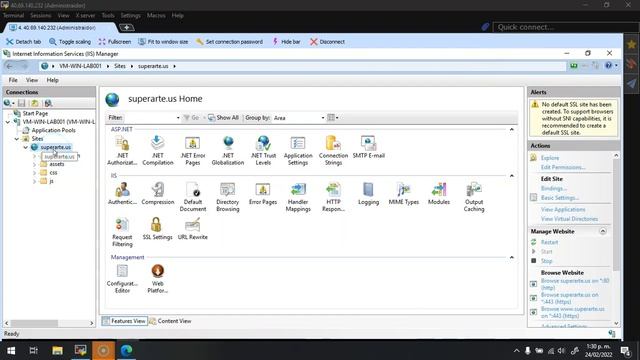Open .NET Compilation feature
The image size is (640, 360).
(158, 151)
